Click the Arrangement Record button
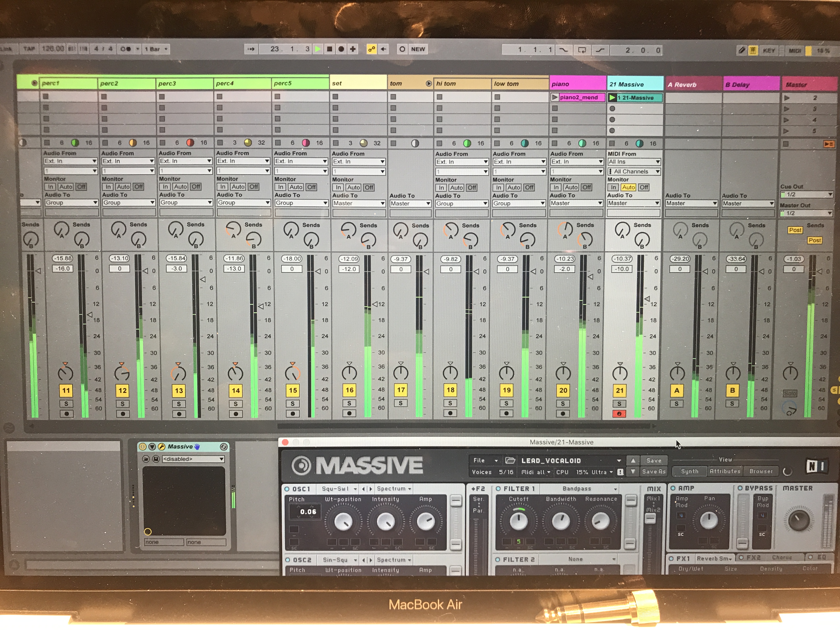 click(341, 49)
